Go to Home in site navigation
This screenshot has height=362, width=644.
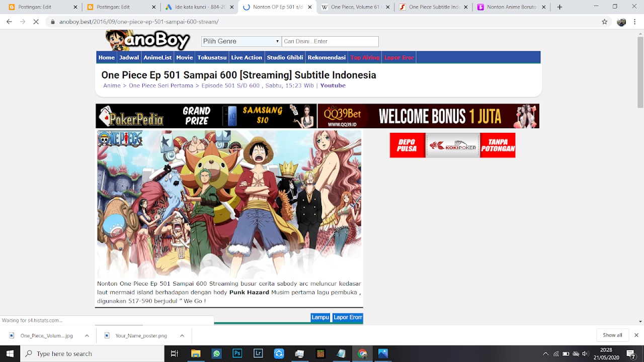pyautogui.click(x=107, y=57)
